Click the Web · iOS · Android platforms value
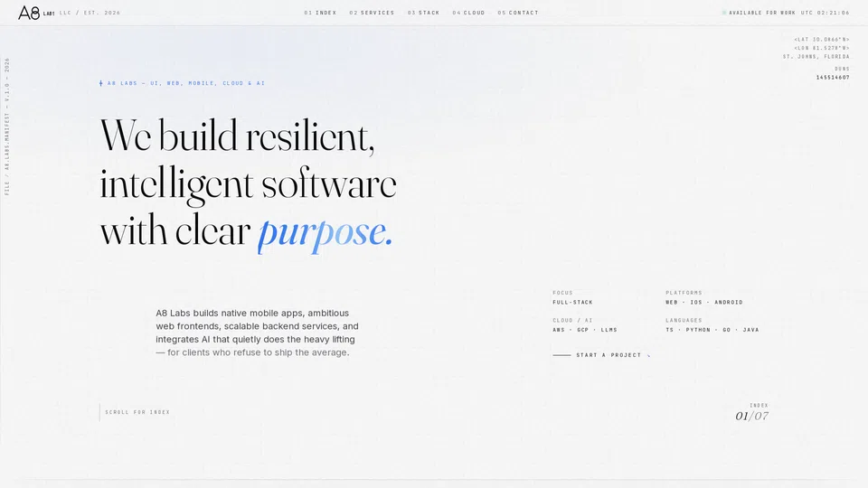868x488 pixels. point(704,303)
